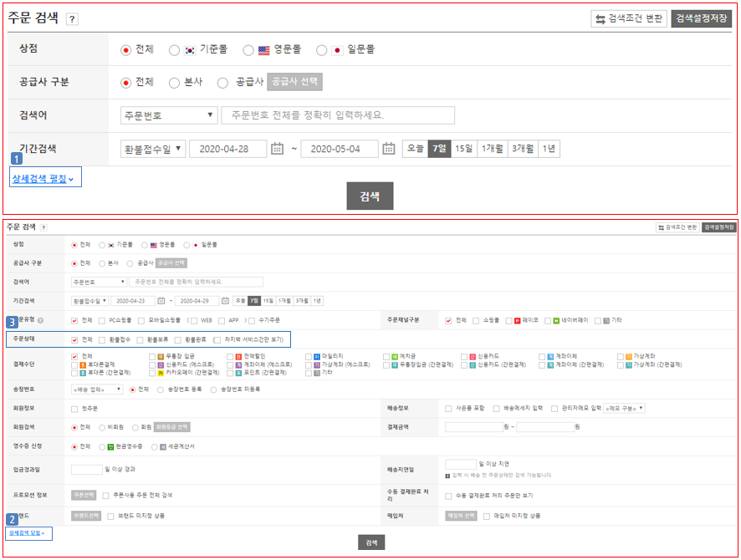Open the 배송 업체 dropdown
741x560 pixels.
[97, 389]
